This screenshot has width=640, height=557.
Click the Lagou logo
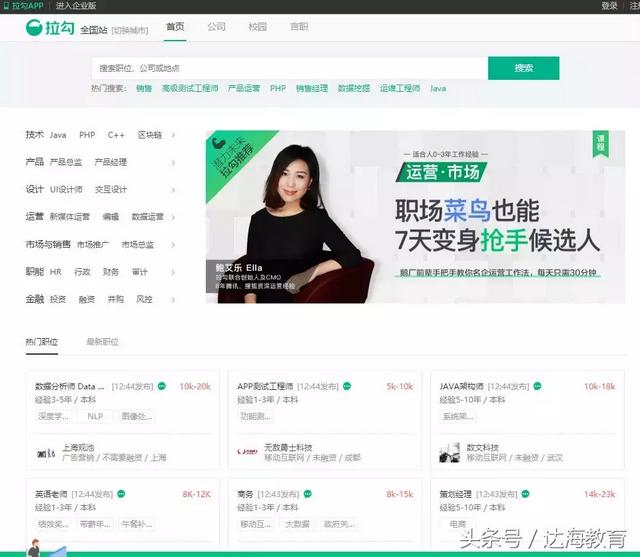[50, 28]
